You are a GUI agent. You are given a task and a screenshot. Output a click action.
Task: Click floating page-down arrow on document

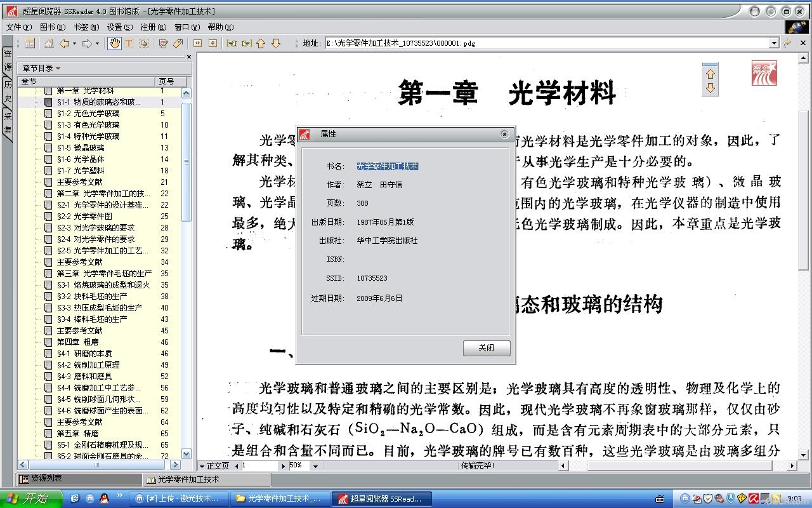tap(710, 88)
